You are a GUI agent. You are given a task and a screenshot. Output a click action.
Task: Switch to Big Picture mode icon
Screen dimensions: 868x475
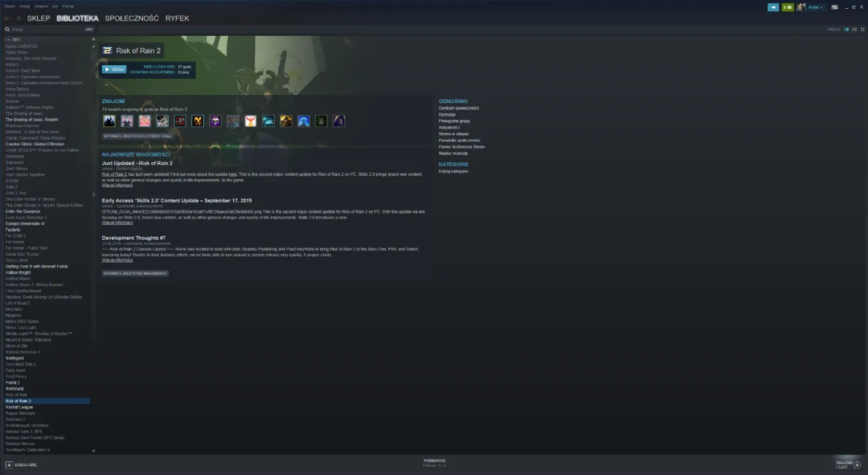tap(835, 7)
